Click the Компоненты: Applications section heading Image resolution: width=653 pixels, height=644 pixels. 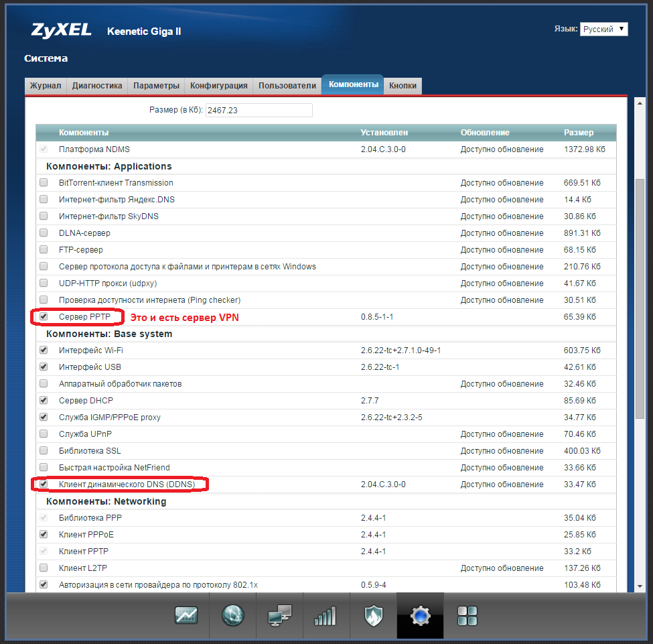coord(108,166)
